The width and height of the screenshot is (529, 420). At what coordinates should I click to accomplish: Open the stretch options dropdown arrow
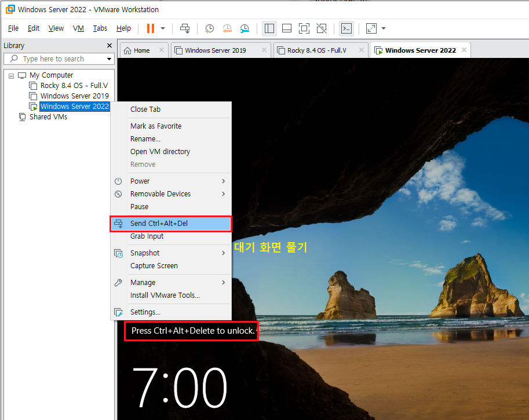coord(384,28)
